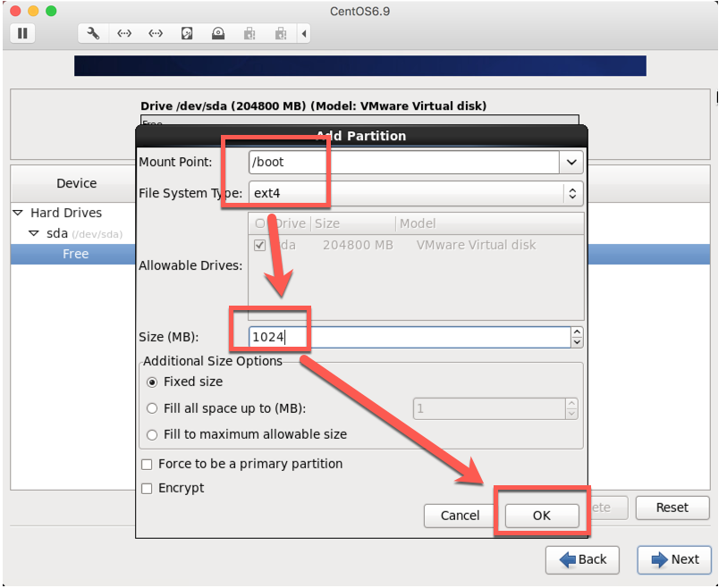Enable Force to be a primary partition
727x588 pixels.
coord(147,464)
